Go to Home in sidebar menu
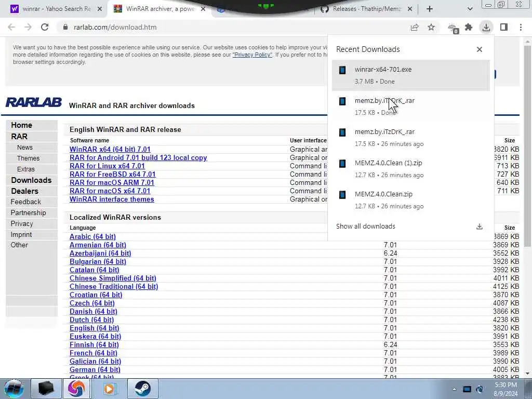 (x=22, y=125)
